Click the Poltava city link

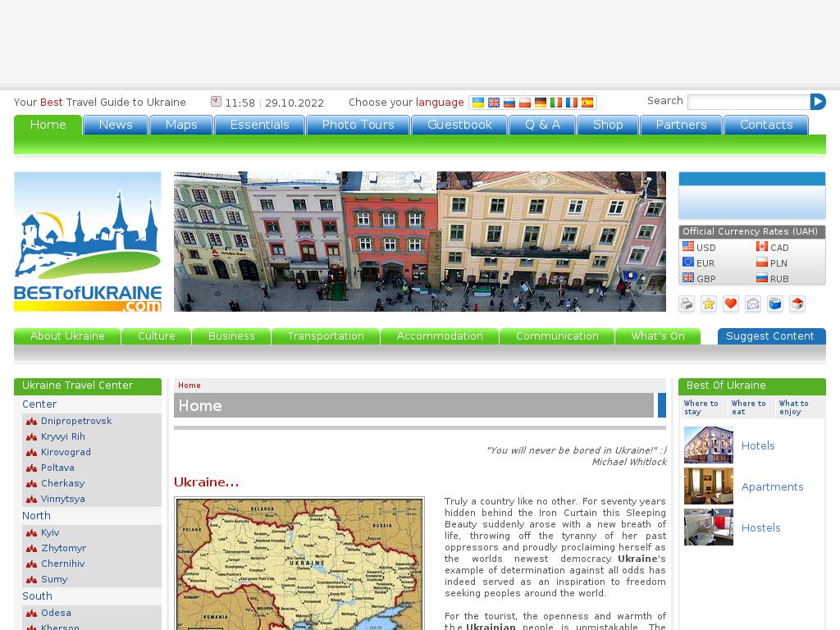57,468
